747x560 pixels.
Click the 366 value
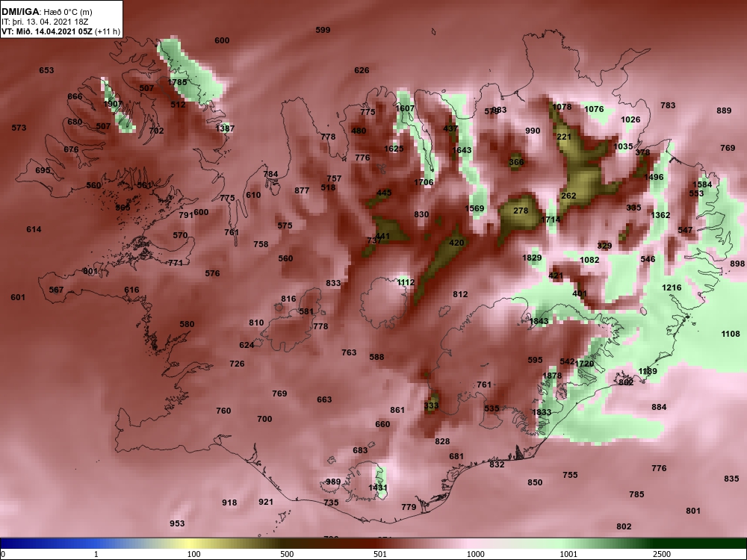click(x=516, y=162)
